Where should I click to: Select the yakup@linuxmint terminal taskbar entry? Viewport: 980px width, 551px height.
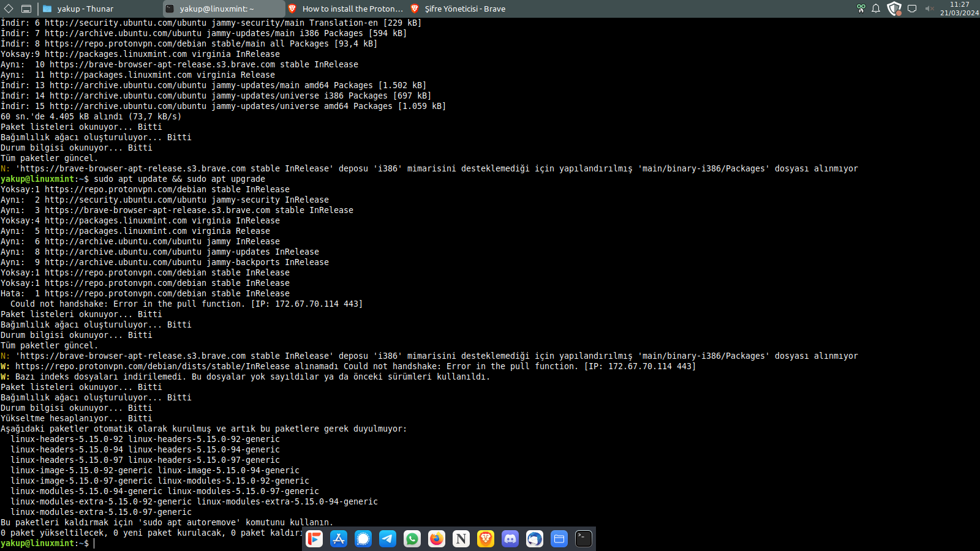(224, 9)
